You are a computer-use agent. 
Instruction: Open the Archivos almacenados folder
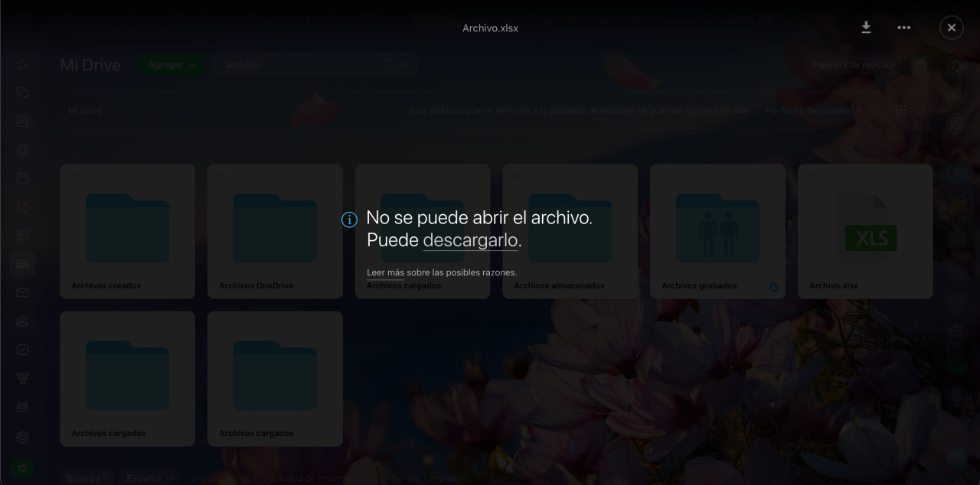[570, 231]
